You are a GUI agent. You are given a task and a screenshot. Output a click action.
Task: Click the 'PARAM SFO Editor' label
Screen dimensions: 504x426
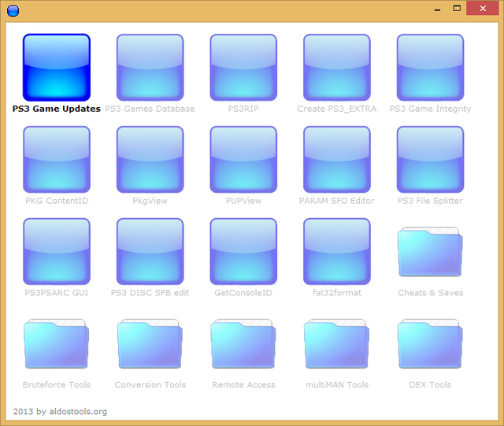pyautogui.click(x=337, y=201)
